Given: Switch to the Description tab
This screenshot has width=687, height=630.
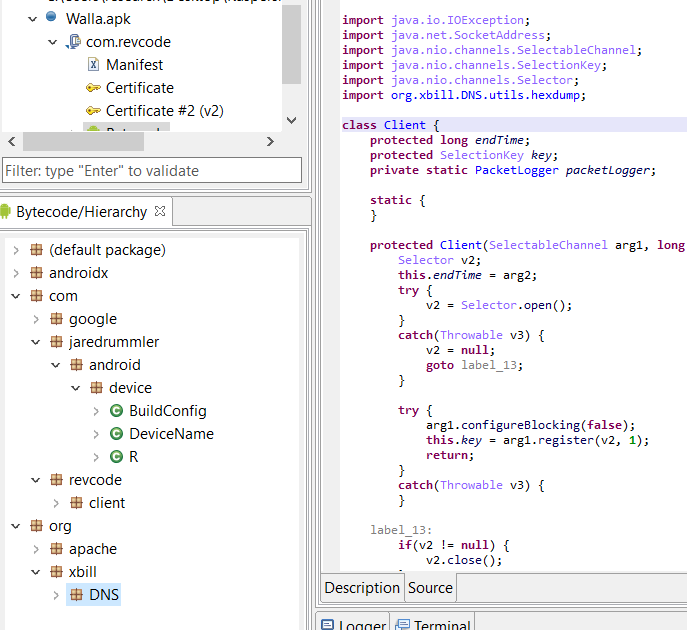Looking at the screenshot, I should pyautogui.click(x=362, y=588).
